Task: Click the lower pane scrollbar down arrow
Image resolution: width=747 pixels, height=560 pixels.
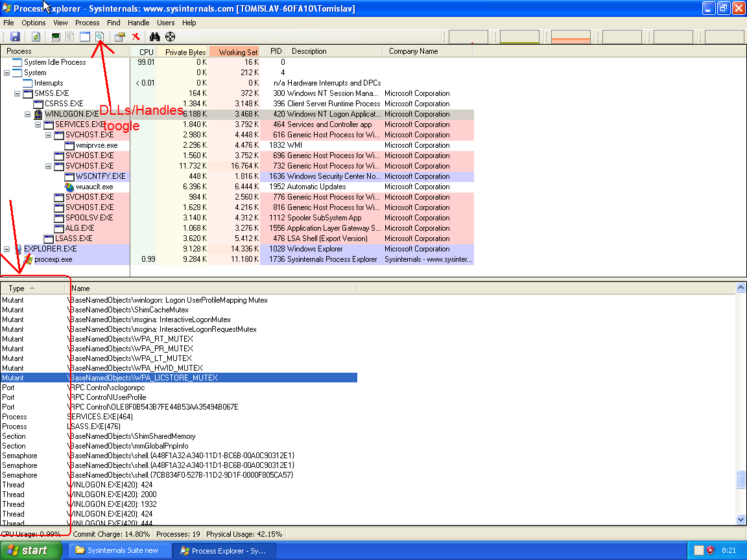Action: click(741, 520)
